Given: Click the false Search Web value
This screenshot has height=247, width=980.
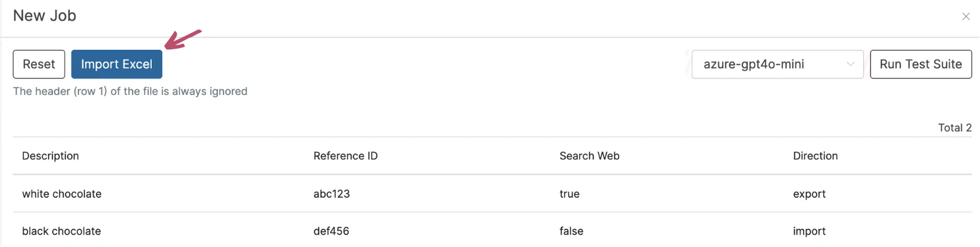Looking at the screenshot, I should point(571,231).
